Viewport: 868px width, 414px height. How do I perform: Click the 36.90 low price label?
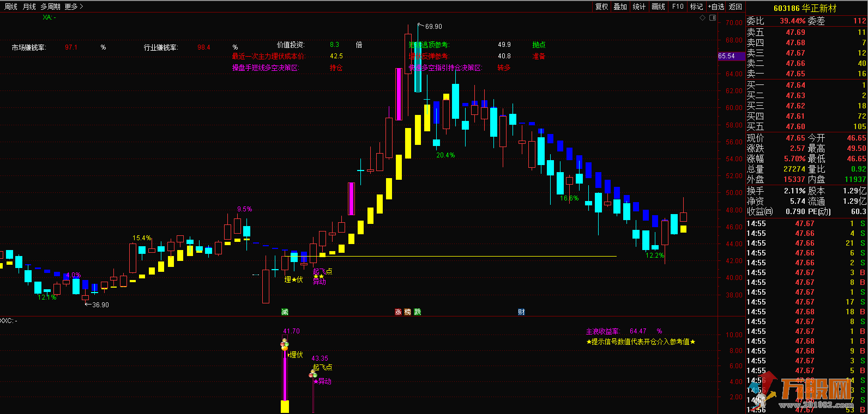click(100, 305)
